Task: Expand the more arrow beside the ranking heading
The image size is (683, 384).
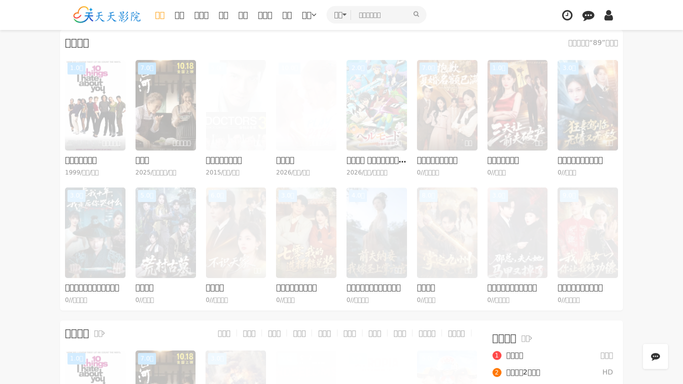Action: pyautogui.click(x=526, y=339)
